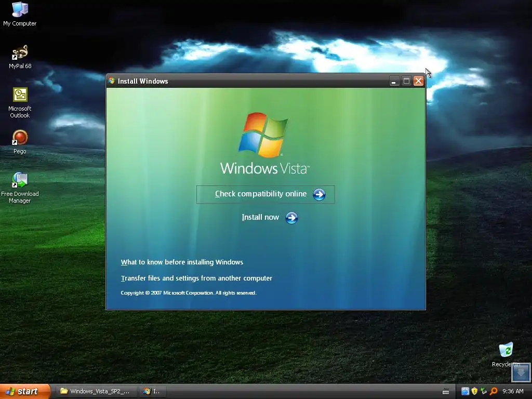Click the Install Windows title bar icon
The width and height of the screenshot is (532, 399).
112,81
